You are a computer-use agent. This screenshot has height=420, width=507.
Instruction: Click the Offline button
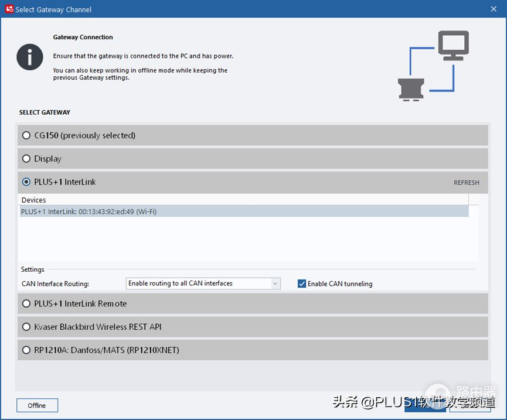(37, 405)
